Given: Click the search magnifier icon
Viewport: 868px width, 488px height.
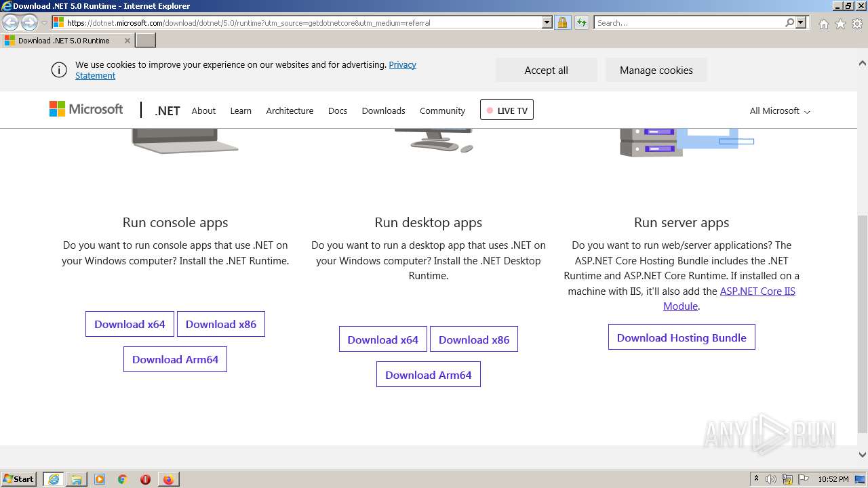Looking at the screenshot, I should 789,22.
